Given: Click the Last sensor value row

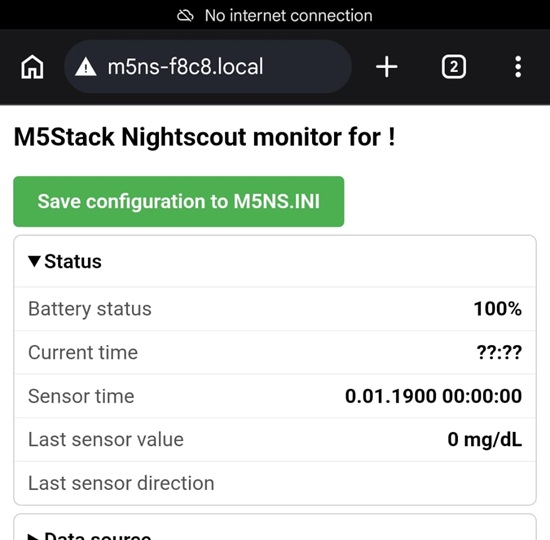Looking at the screenshot, I should [275, 439].
